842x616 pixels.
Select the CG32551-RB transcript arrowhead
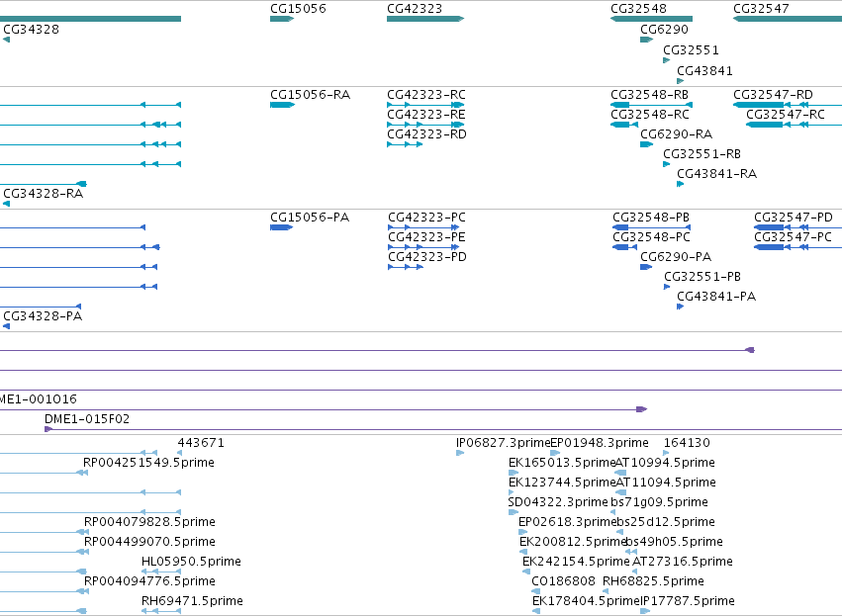(667, 164)
